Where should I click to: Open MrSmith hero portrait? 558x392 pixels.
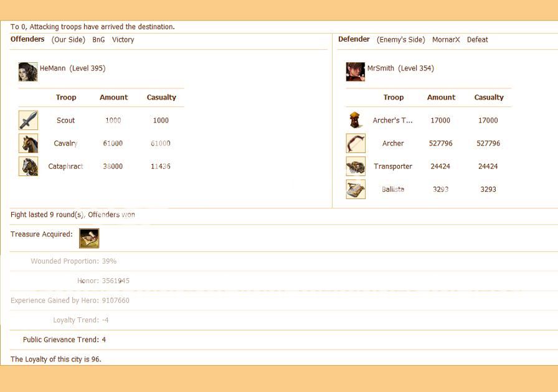coord(355,72)
